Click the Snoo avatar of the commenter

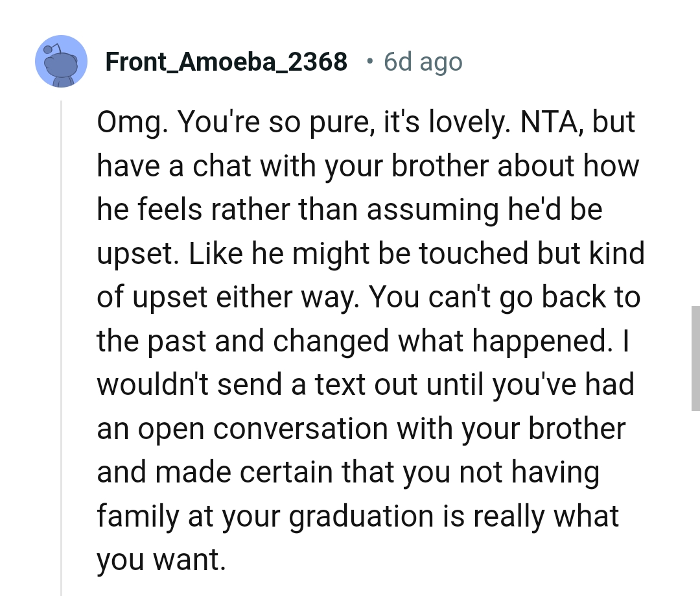61,61
